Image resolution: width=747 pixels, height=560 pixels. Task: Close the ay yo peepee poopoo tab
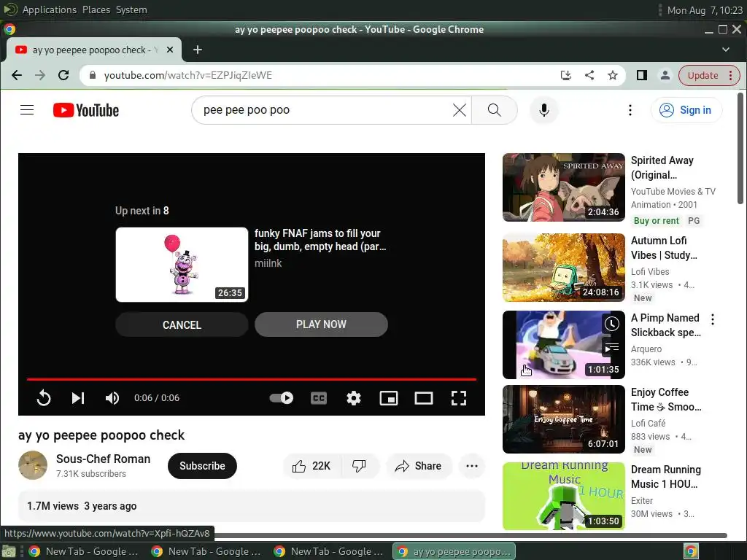pyautogui.click(x=169, y=50)
